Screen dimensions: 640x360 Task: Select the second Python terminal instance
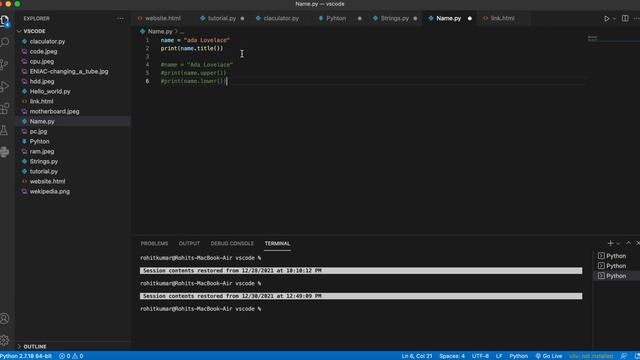click(616, 266)
